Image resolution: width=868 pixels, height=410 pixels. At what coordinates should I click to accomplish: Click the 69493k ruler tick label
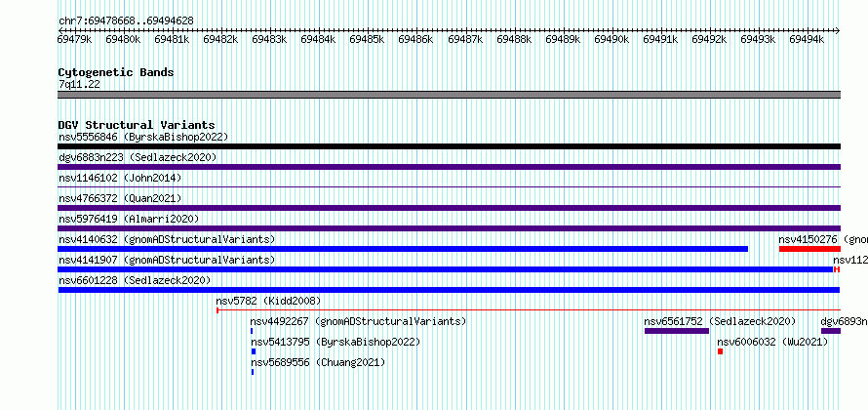click(x=758, y=39)
